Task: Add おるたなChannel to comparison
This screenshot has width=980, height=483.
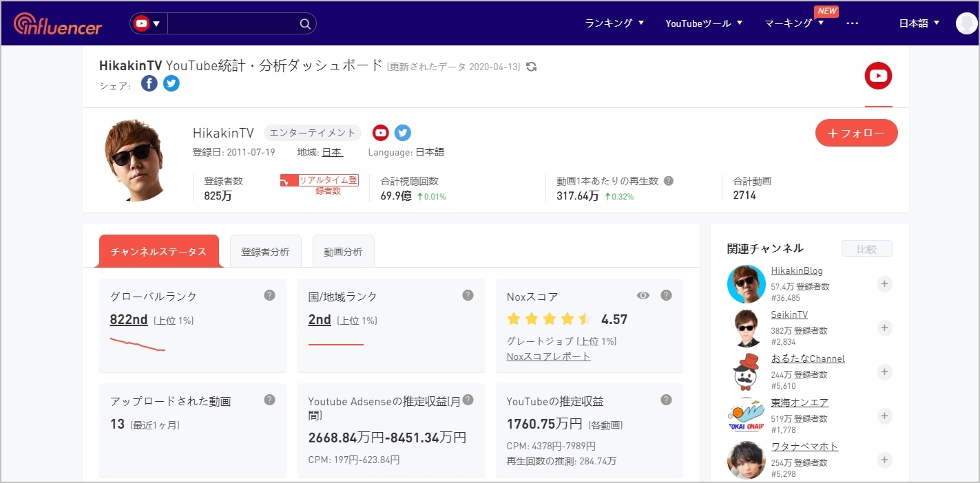Action: 885,372
